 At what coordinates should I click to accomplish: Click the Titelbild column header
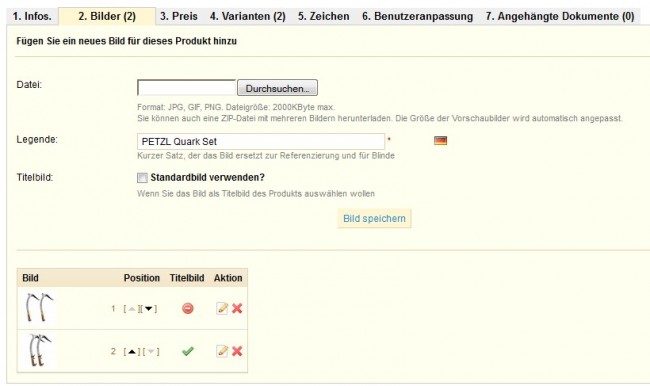pos(187,278)
